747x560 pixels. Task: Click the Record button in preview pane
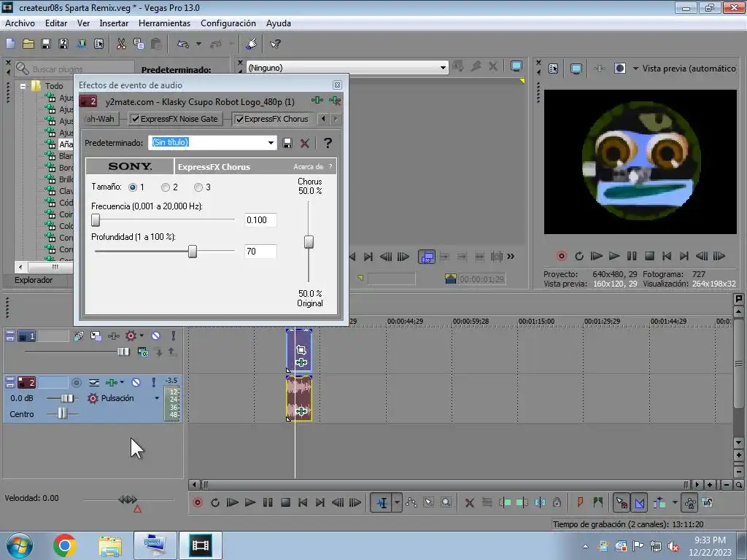[561, 256]
